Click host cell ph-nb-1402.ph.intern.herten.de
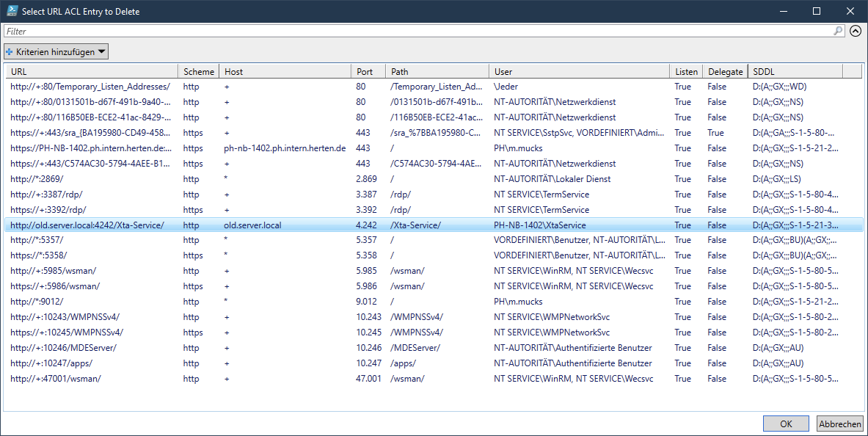The image size is (868, 436). click(285, 148)
